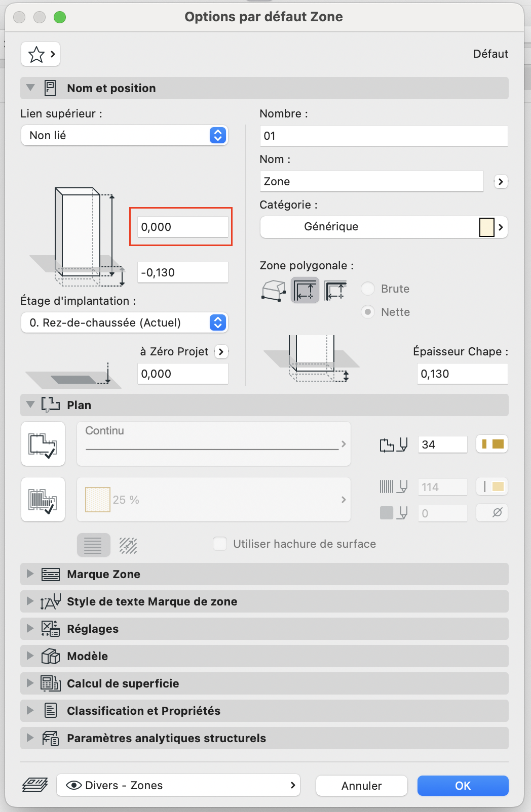This screenshot has height=812, width=531.
Task: Expand the Marque Zone panel
Action: (30, 574)
